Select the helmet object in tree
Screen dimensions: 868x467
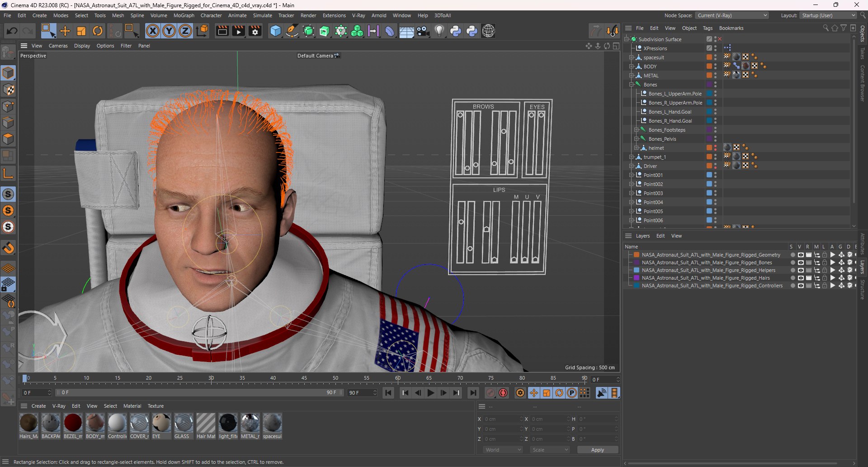(x=656, y=148)
